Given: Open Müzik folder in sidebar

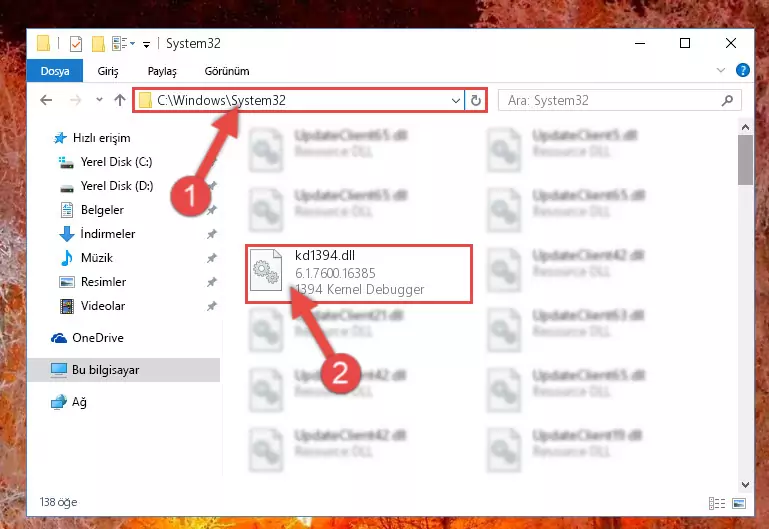Looking at the screenshot, I should (86, 258).
